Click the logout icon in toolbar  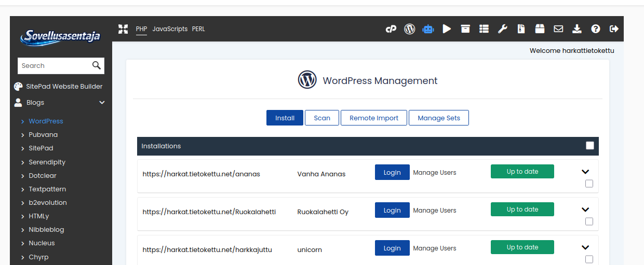point(614,29)
